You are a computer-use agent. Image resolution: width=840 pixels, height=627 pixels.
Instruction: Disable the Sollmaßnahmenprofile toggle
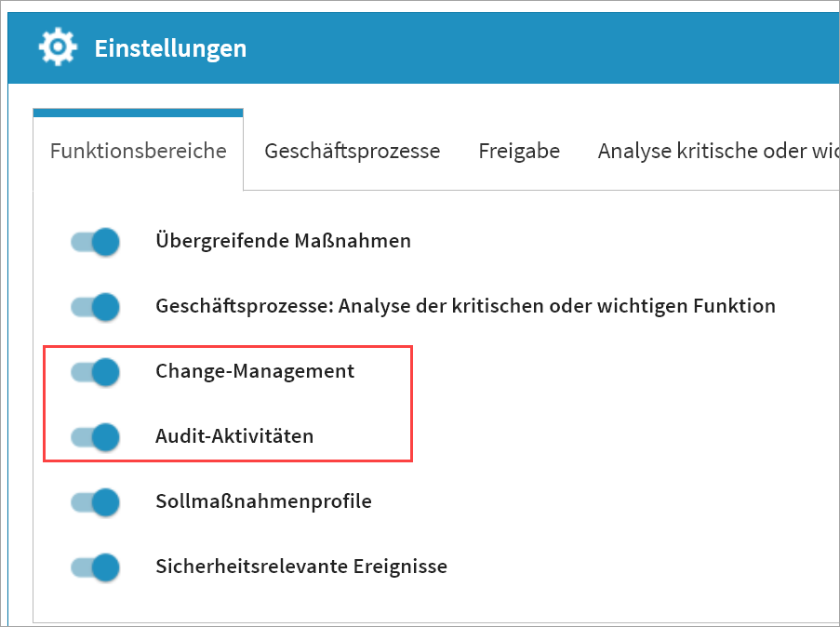(96, 502)
